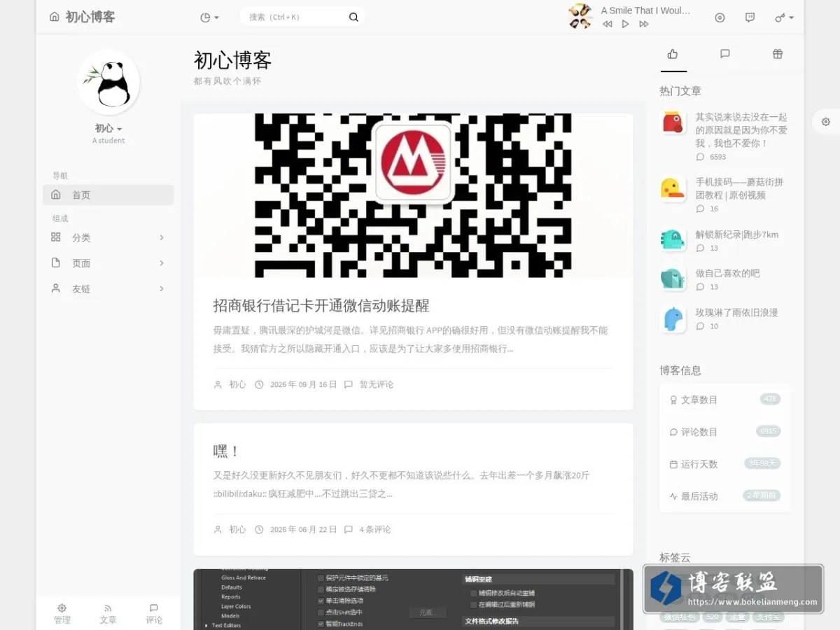Expand the 友链 chevron arrow
This screenshot has width=840, height=630.
[x=162, y=288]
